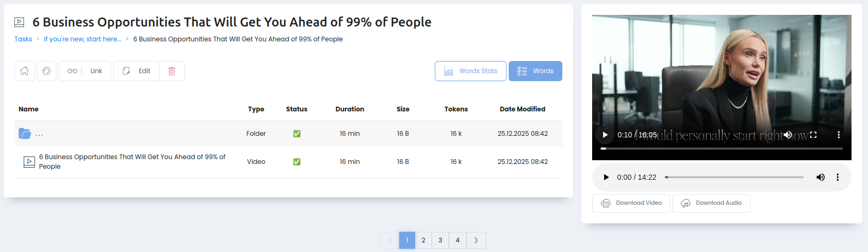Screen dimensions: 868x252
Task: Go to next page arrow in pagination
Action: pos(476,240)
